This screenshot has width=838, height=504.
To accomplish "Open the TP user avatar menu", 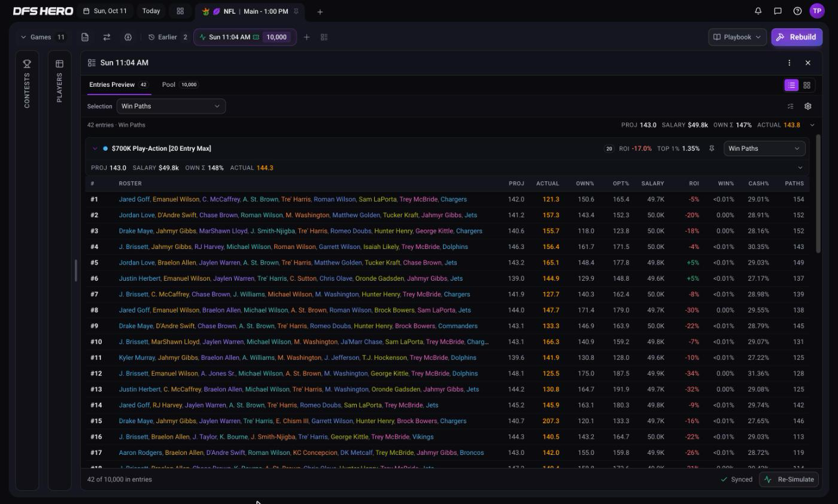I will (x=817, y=11).
